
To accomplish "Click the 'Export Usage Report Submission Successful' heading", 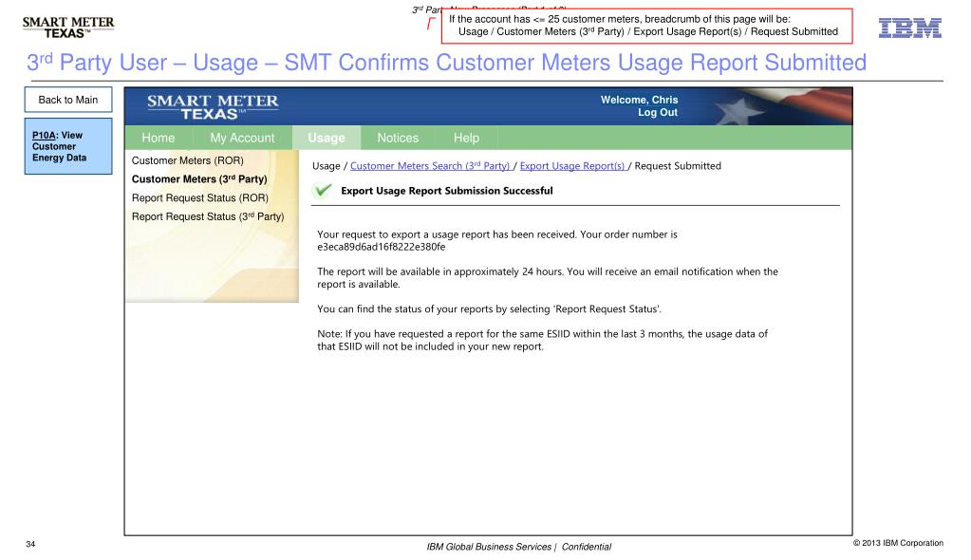I will point(447,191).
